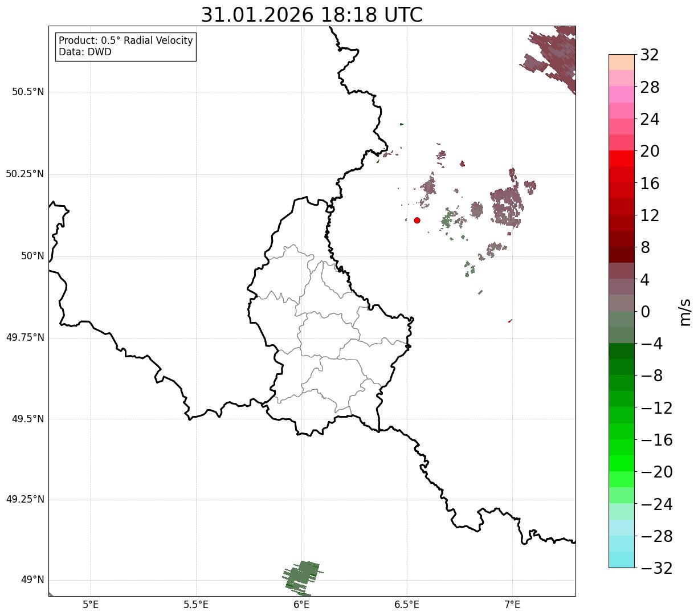This screenshot has width=698, height=616.
Task: Click the colorbar value 32
Action: click(x=650, y=55)
